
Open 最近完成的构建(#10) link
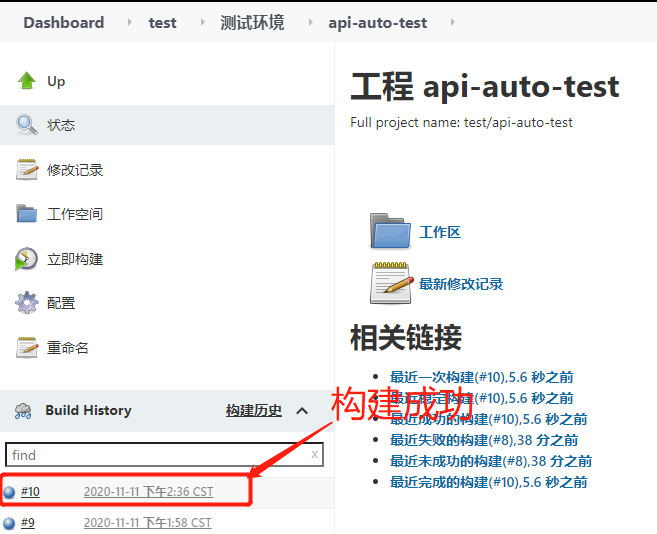coord(489,482)
